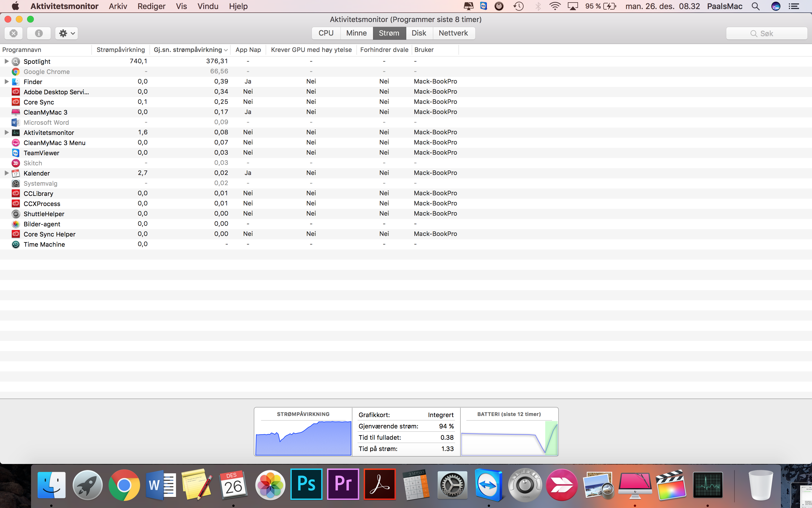
Task: Open the Trash in the Dock
Action: coord(760,485)
